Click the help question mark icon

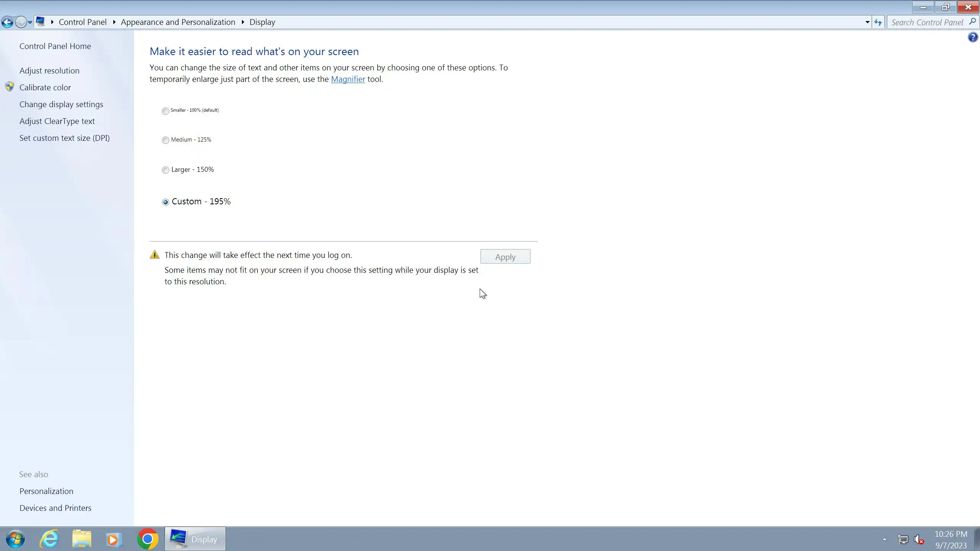972,37
